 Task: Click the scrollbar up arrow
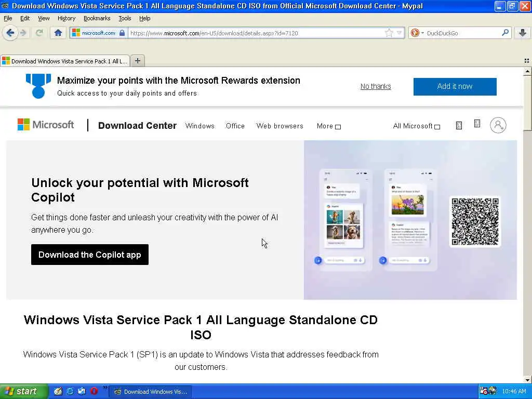pos(527,71)
